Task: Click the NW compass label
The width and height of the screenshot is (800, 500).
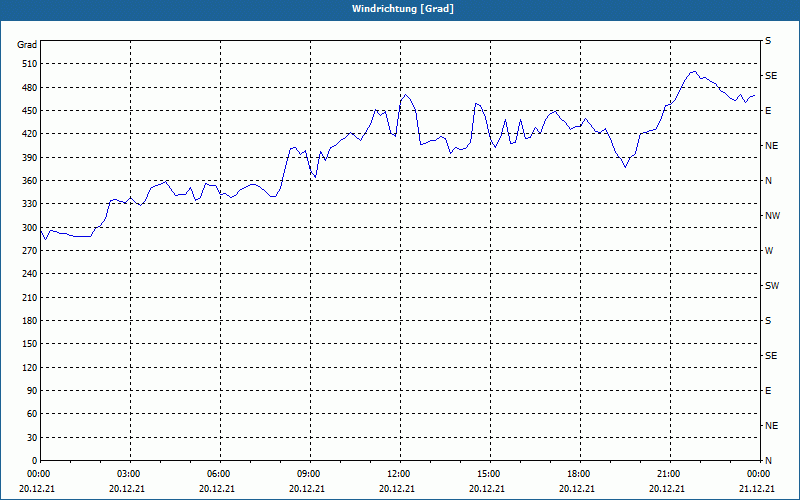Action: [772, 216]
